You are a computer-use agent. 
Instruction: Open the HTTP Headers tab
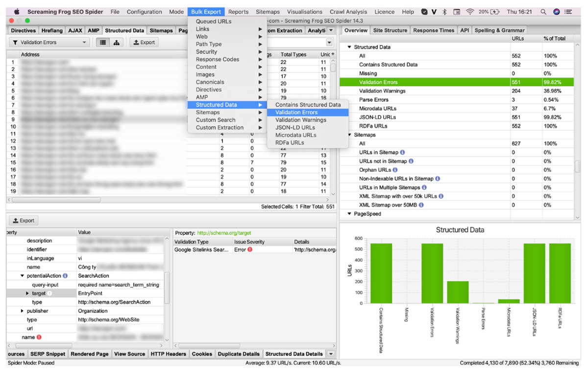tap(168, 354)
